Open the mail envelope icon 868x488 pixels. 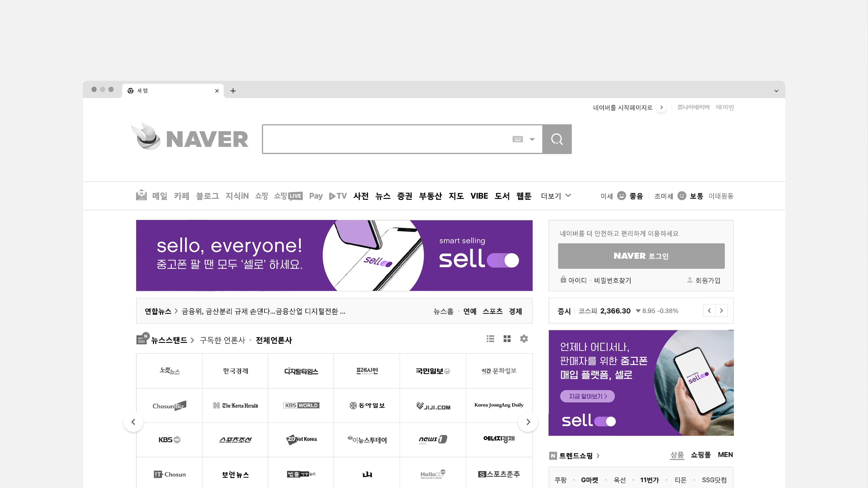(141, 195)
